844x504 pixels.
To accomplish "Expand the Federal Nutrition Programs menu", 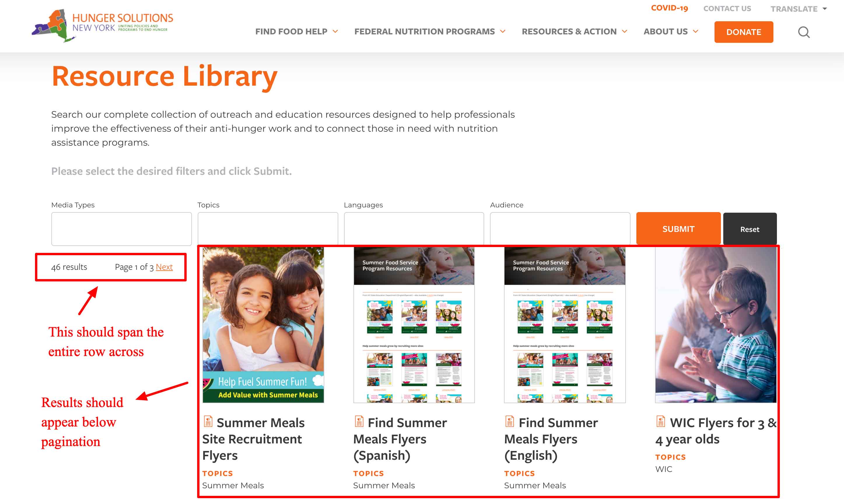I will (x=430, y=31).
